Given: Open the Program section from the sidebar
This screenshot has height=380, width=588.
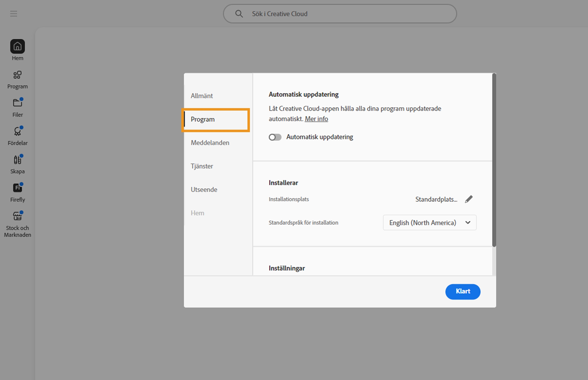Looking at the screenshot, I should click(17, 79).
